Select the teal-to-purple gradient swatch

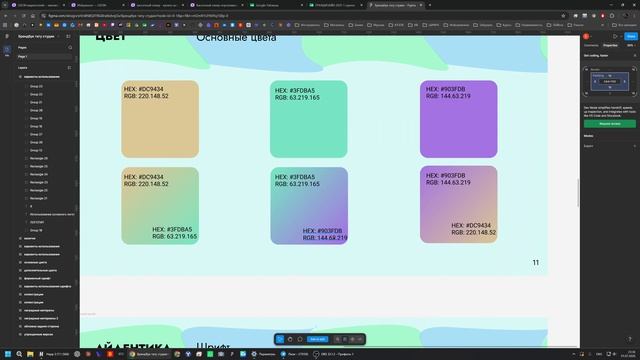309,206
